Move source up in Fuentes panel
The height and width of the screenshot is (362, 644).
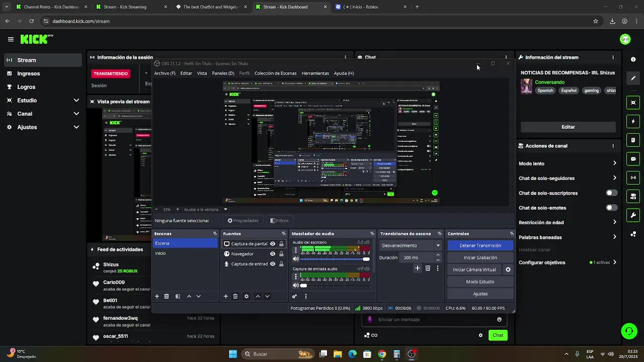click(258, 297)
